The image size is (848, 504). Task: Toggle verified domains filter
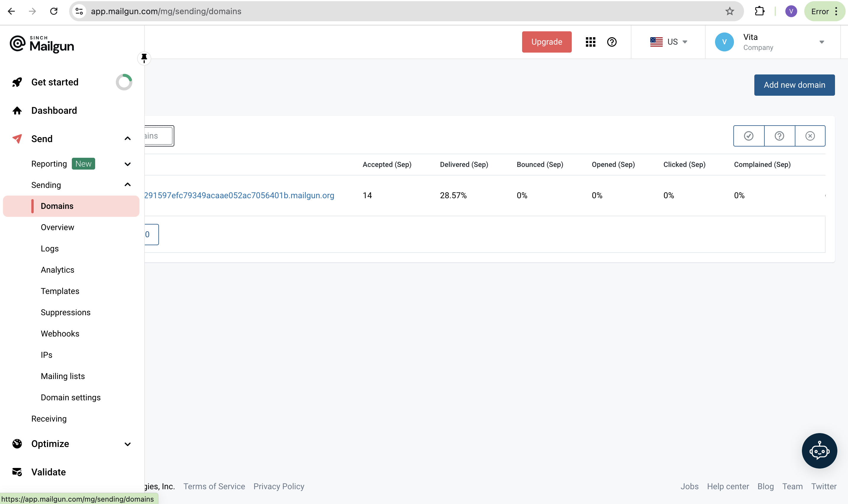[748, 136]
